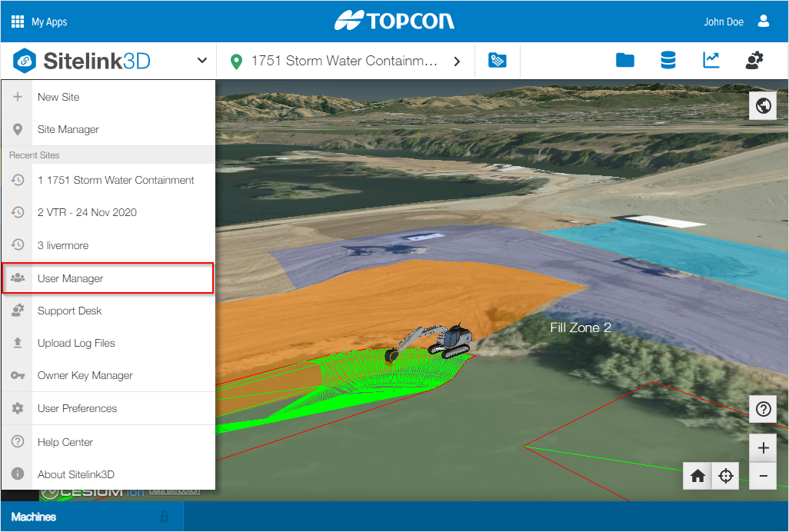This screenshot has width=789, height=532.
Task: Click the green site location pin
Action: [x=235, y=62]
